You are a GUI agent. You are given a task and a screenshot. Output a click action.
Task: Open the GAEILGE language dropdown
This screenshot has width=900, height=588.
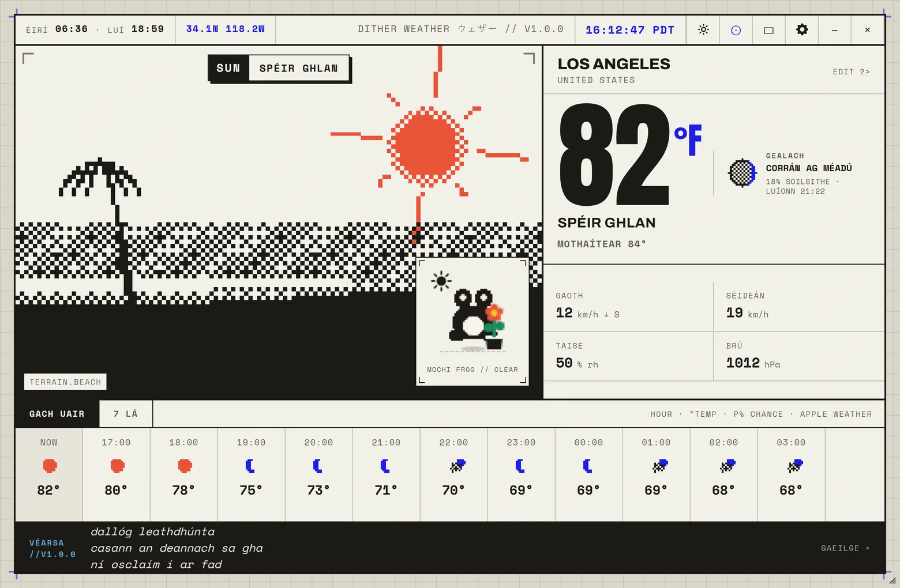click(845, 548)
